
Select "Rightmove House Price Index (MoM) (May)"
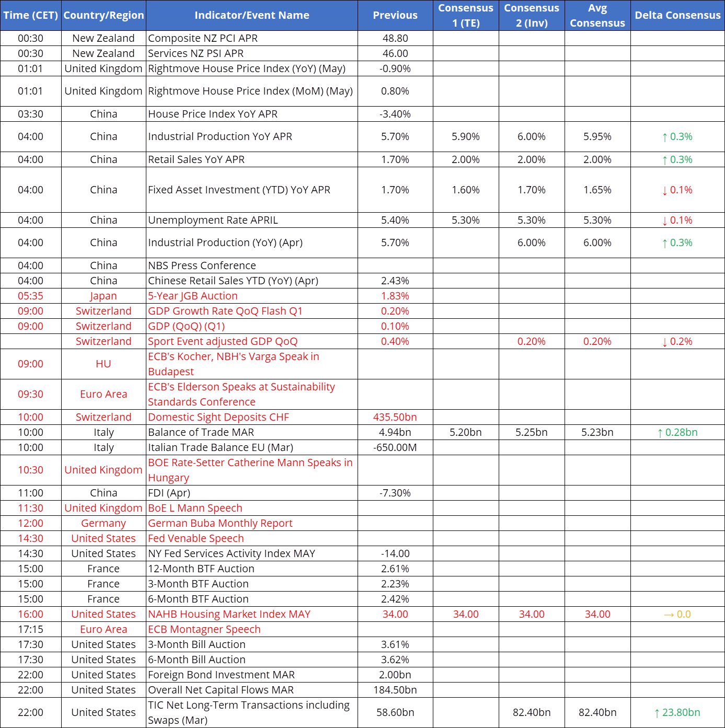coord(252,91)
